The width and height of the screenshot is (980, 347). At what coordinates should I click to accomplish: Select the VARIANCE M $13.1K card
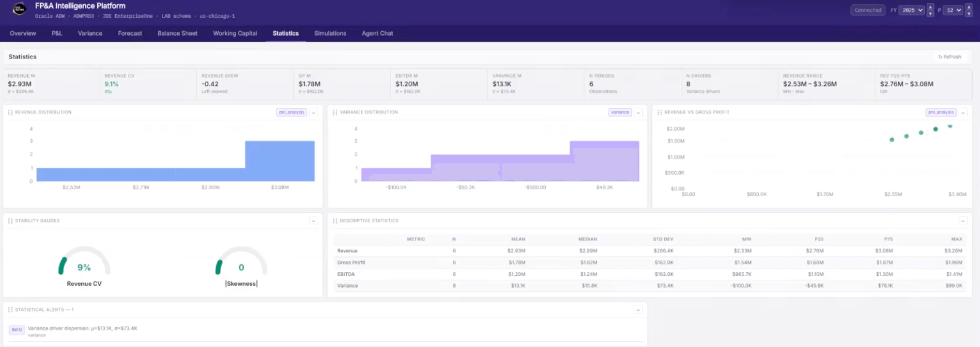click(x=536, y=84)
